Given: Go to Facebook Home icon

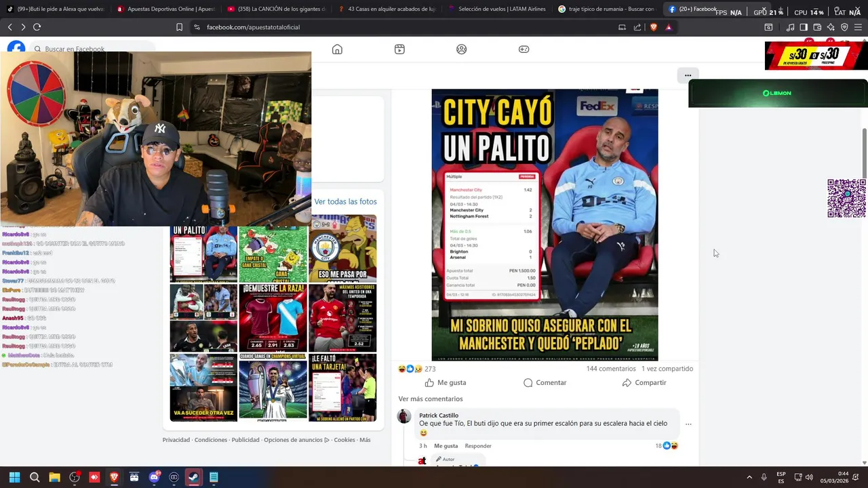Looking at the screenshot, I should (x=337, y=49).
